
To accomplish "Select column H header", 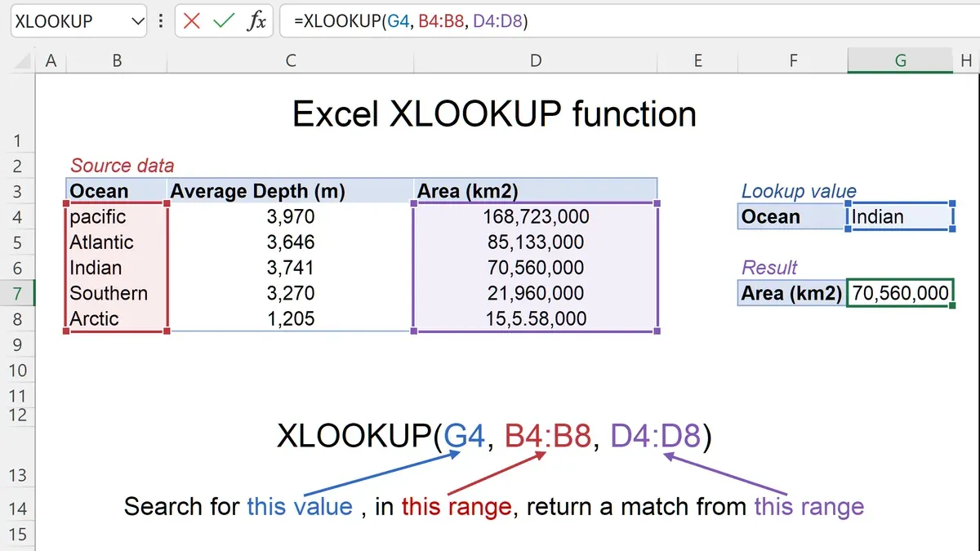I will point(966,60).
